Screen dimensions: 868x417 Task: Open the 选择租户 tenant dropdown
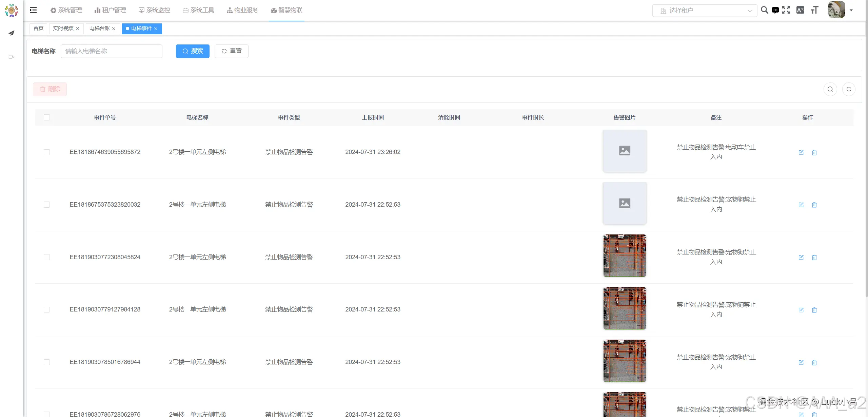coord(705,11)
